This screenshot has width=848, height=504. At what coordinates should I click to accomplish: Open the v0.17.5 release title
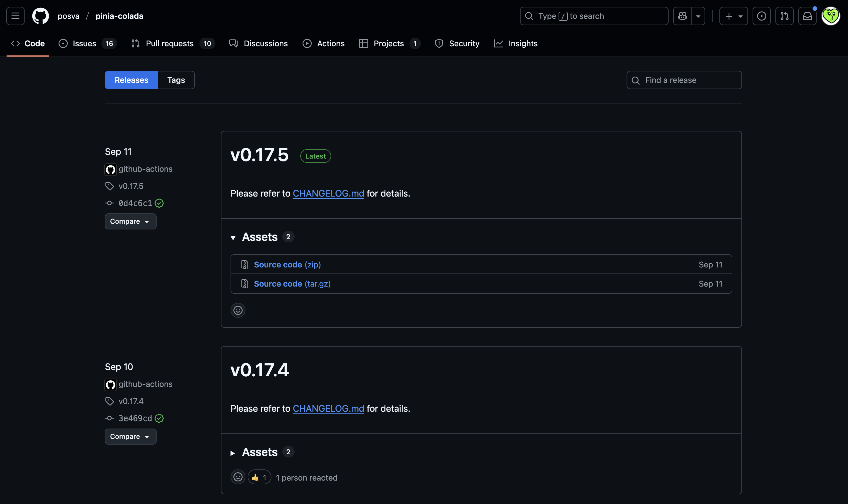coord(259,155)
